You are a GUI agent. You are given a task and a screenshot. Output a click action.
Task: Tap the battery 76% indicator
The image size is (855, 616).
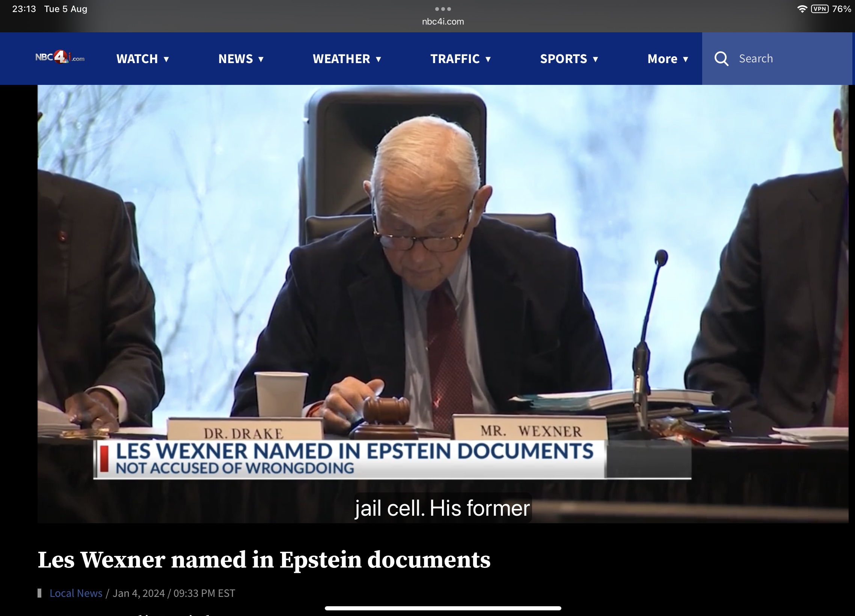click(x=842, y=9)
